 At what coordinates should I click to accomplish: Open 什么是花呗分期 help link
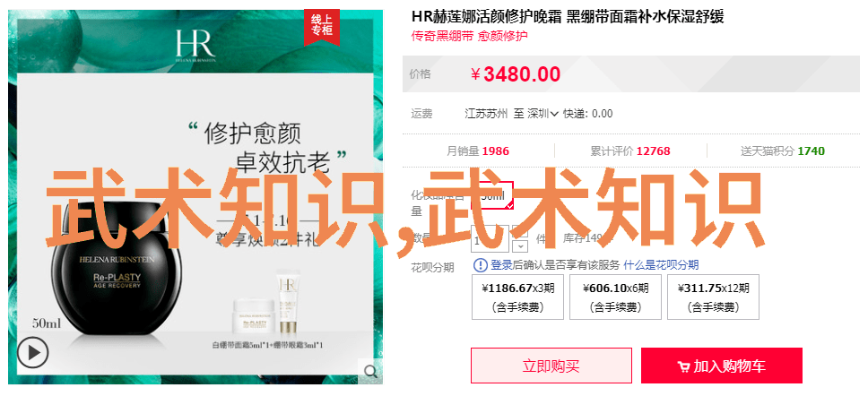pyautogui.click(x=661, y=265)
